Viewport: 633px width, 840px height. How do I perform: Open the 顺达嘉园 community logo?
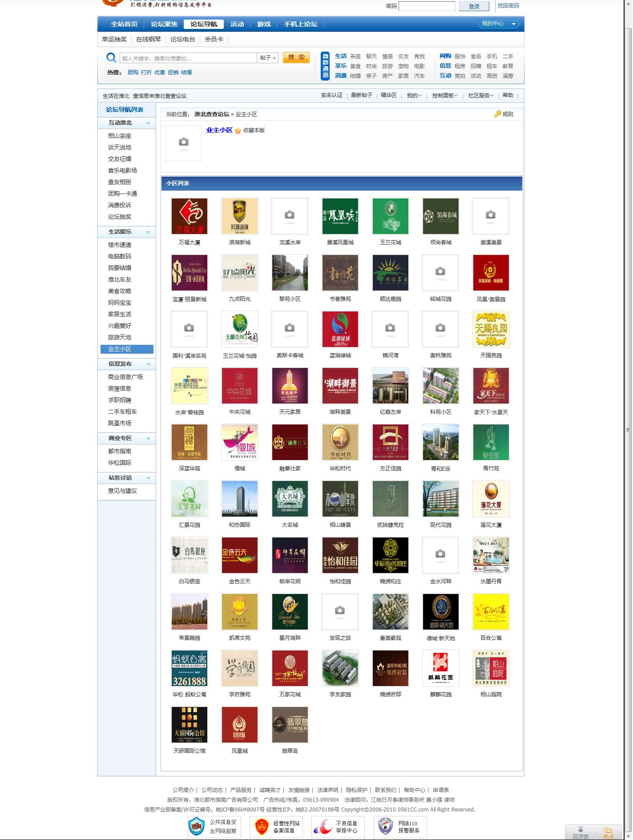pyautogui.click(x=391, y=273)
